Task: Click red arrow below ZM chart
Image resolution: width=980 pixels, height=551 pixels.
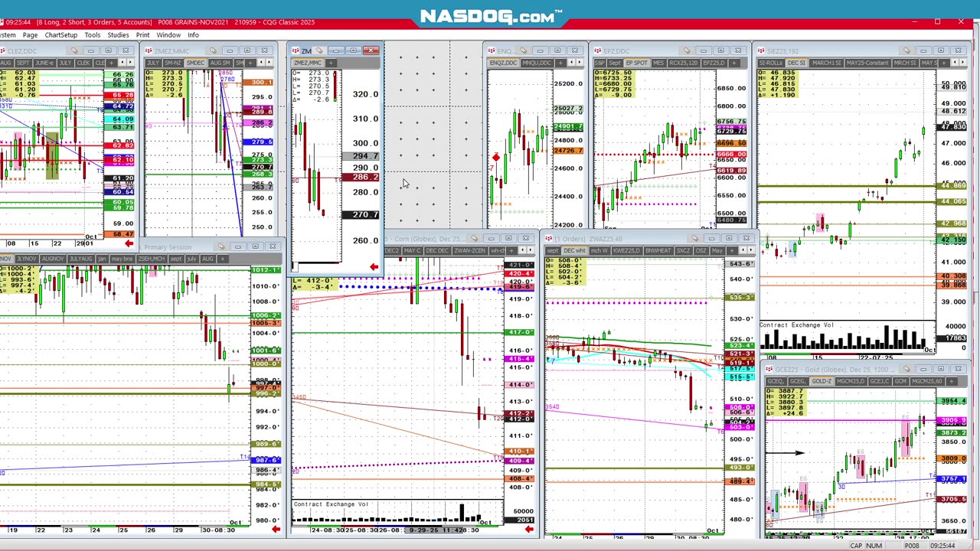Action: pos(374,267)
